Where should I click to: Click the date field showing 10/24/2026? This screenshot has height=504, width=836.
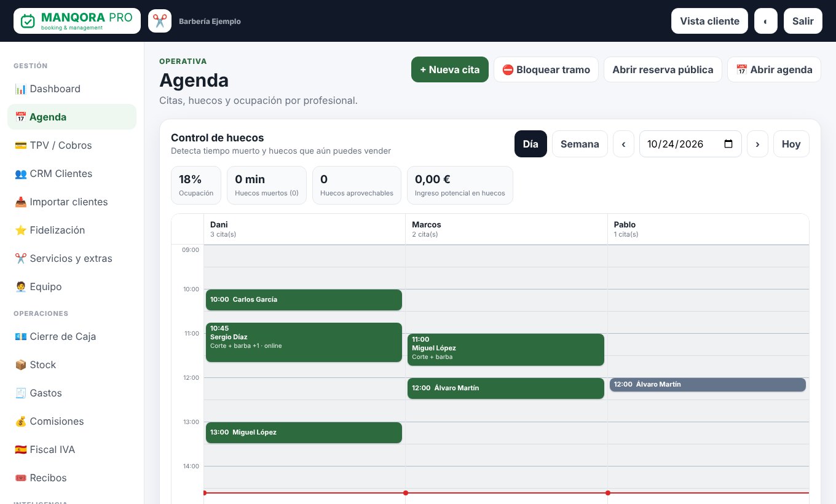(690, 144)
